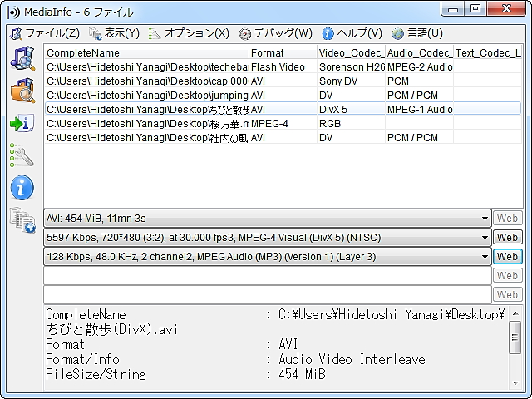Click the Web button beside video stream
Image resolution: width=532 pixels, height=399 pixels.
coord(507,237)
